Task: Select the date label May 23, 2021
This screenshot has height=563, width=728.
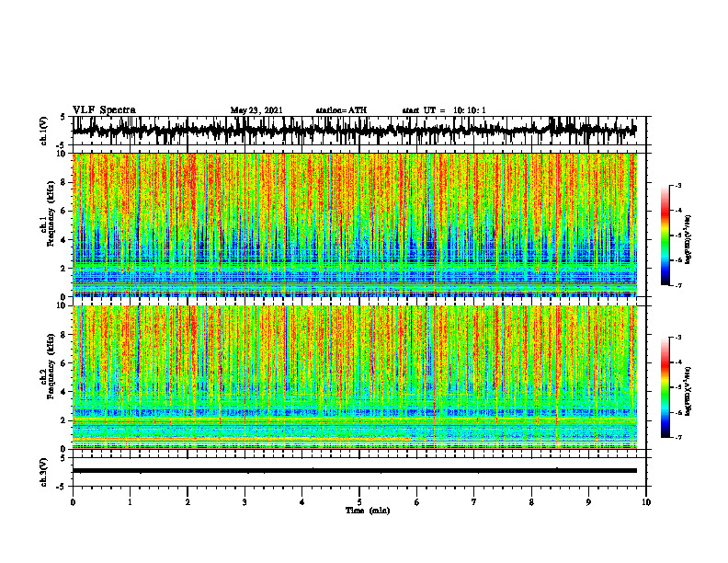Action: (256, 110)
